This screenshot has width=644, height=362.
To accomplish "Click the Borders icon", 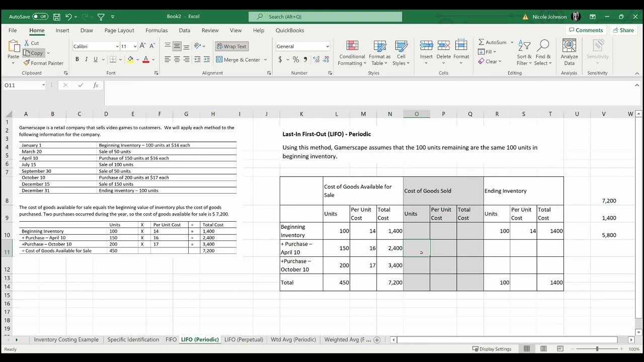I will [113, 59].
